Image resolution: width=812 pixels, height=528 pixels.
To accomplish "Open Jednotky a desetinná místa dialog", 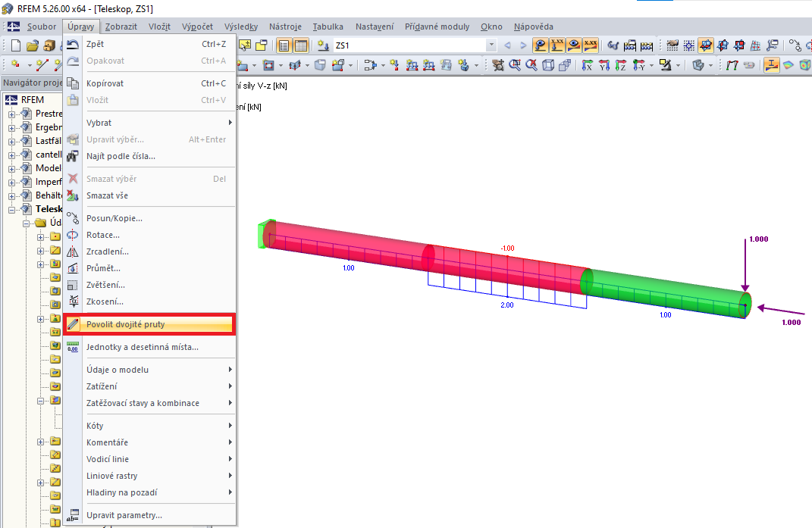I will click(x=149, y=347).
